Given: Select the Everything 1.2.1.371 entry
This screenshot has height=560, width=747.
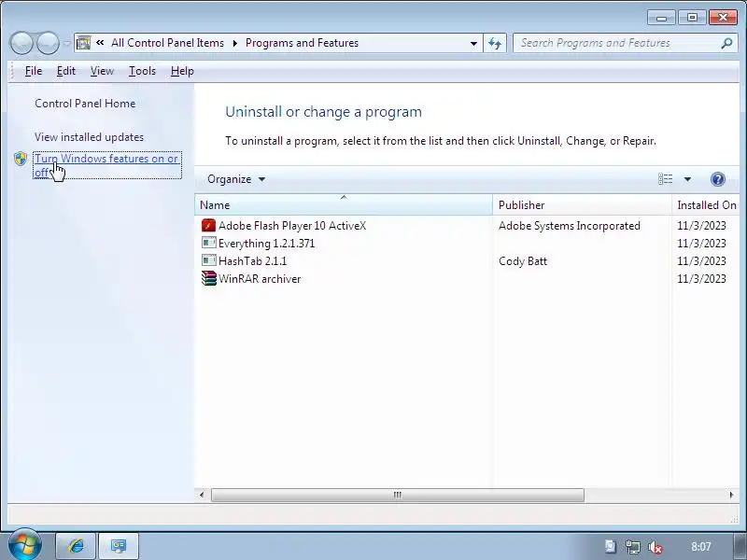Looking at the screenshot, I should (x=266, y=244).
